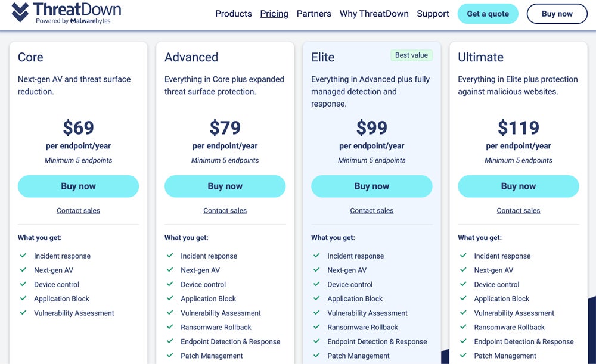This screenshot has width=596, height=364.
Task: Click the checkmark next to Ransomware Rollback under Ultimate
Action: [x=463, y=327]
